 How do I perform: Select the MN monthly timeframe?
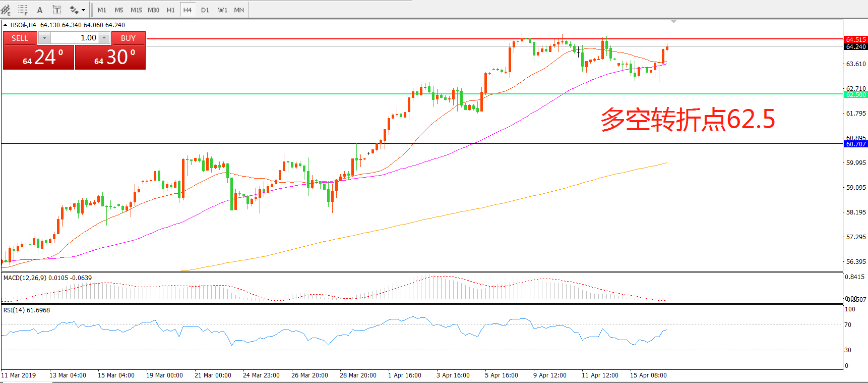239,10
